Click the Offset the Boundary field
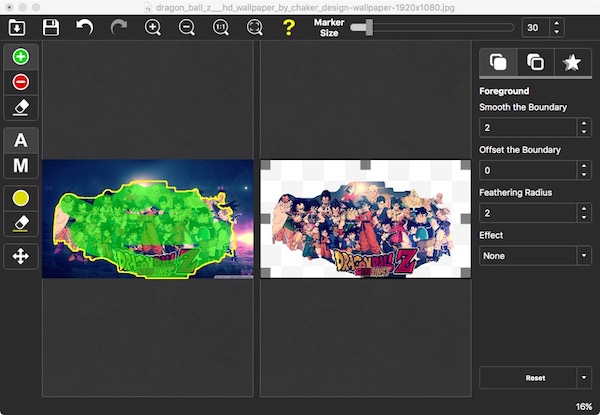The image size is (600, 415). (528, 170)
